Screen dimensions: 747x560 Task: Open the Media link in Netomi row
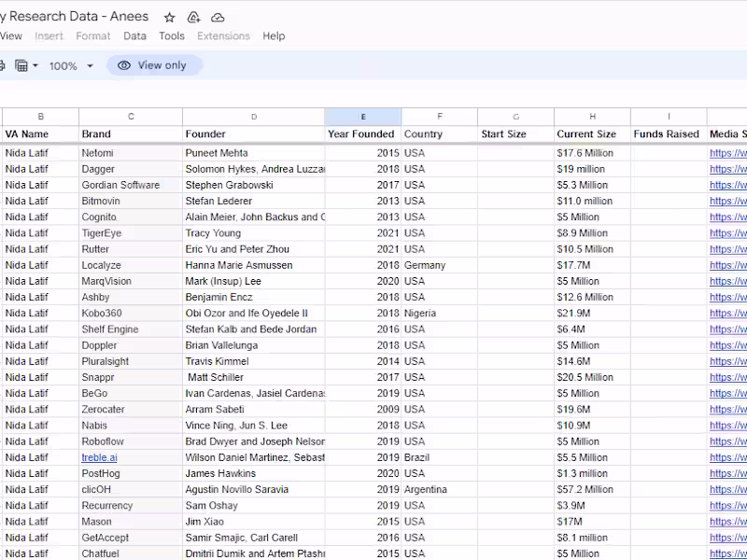click(x=728, y=153)
